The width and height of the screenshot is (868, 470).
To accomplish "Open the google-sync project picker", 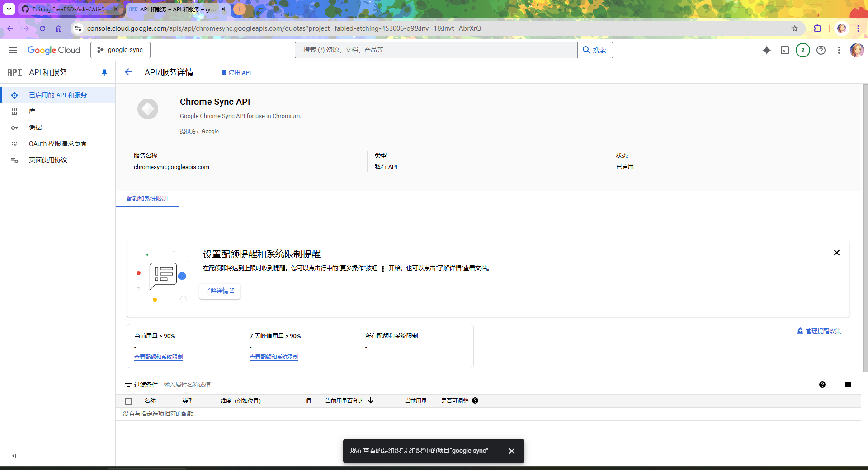I will click(x=120, y=50).
